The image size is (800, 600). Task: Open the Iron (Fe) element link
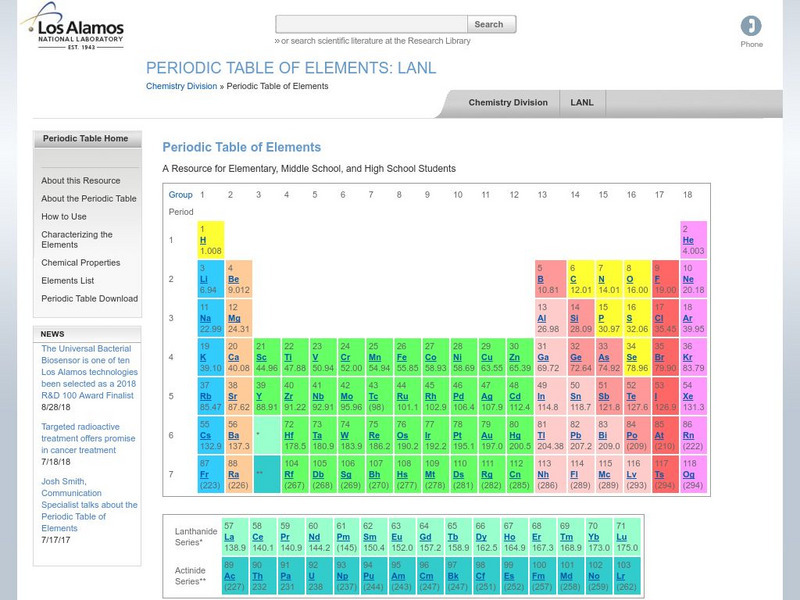[x=402, y=357]
